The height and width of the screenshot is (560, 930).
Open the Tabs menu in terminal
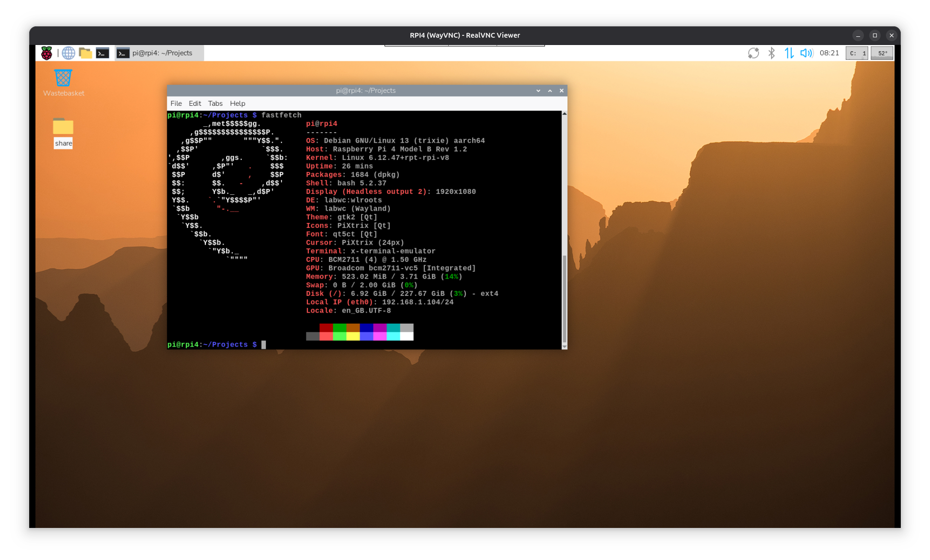pyautogui.click(x=215, y=103)
